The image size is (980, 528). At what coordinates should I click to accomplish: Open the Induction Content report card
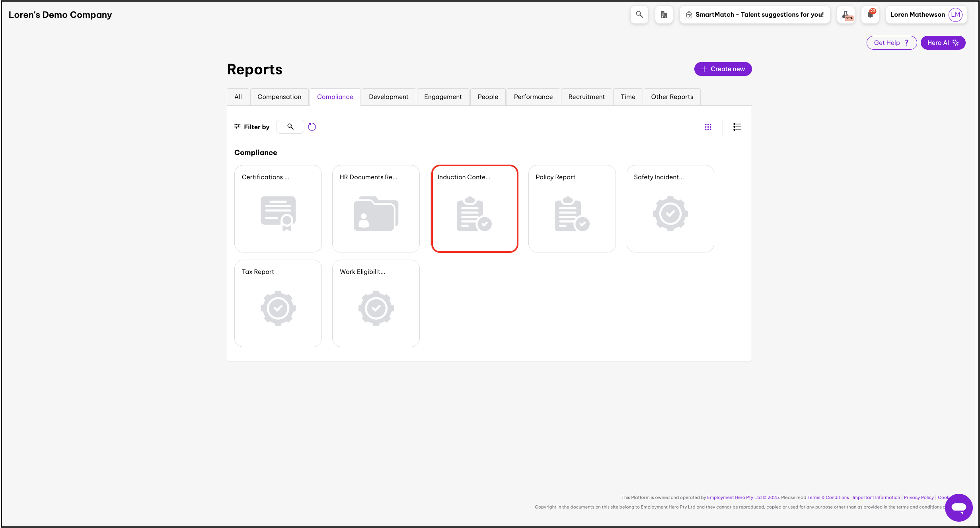[x=474, y=209]
